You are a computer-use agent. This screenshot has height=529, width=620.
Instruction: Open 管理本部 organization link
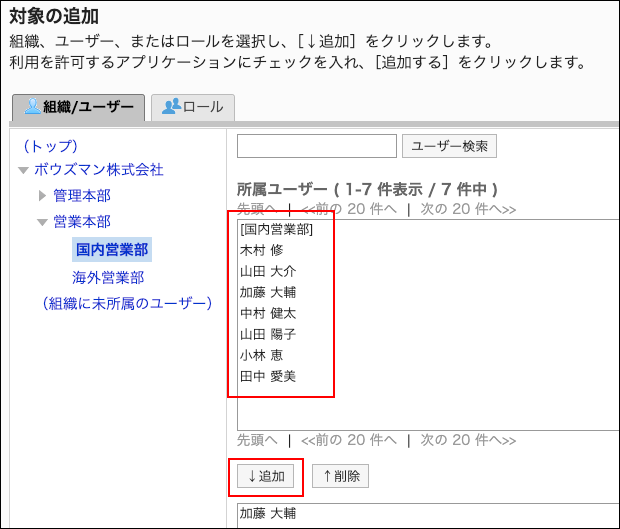tap(82, 196)
